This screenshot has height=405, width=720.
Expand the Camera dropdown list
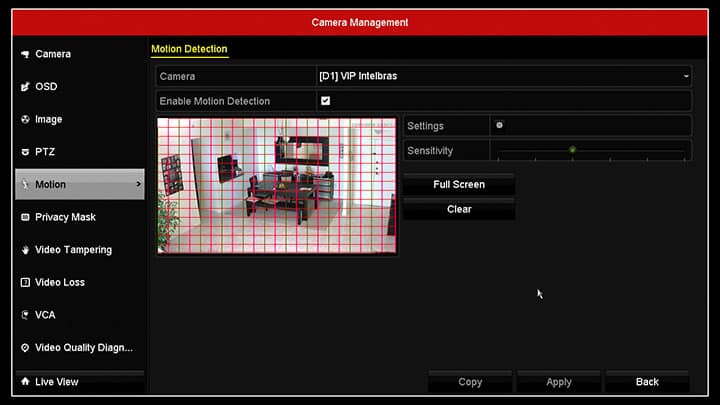pyautogui.click(x=686, y=76)
